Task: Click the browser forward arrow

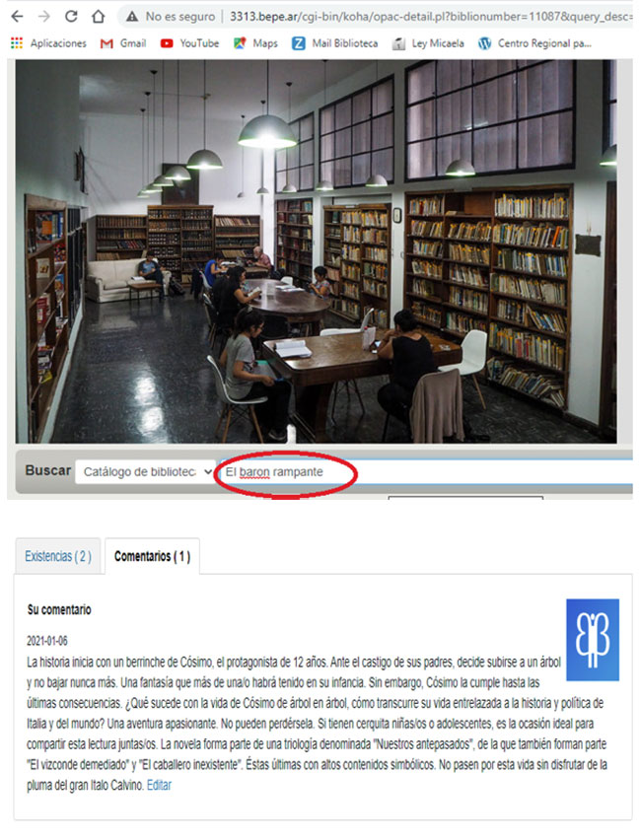Action: pyautogui.click(x=44, y=17)
